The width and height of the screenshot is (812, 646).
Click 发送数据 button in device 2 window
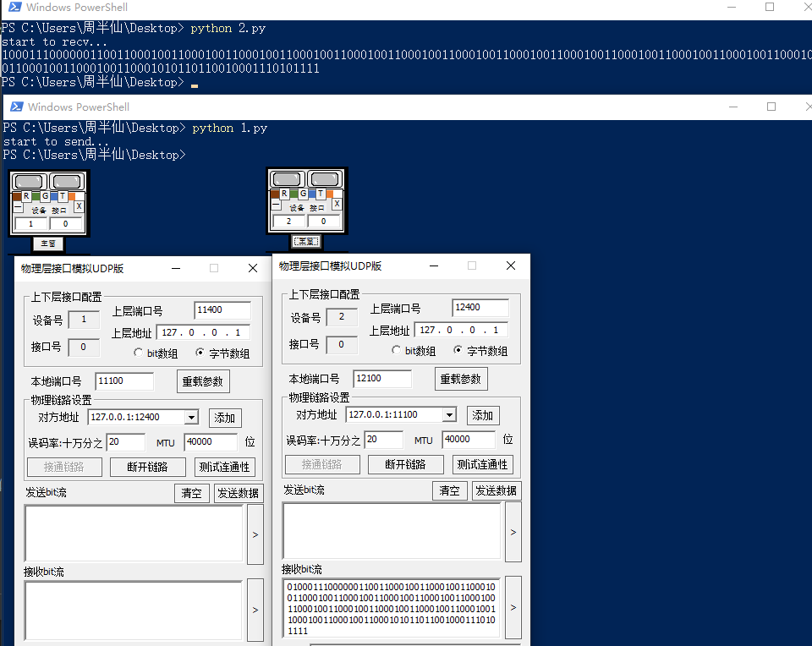click(497, 490)
